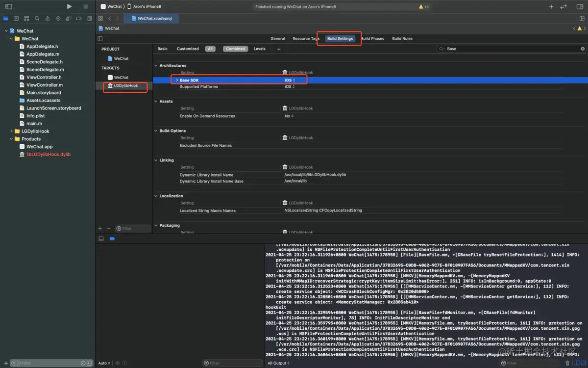The image size is (588, 368).
Task: Toggle breakpoints activation blue tag icon
Action: [x=112, y=238]
